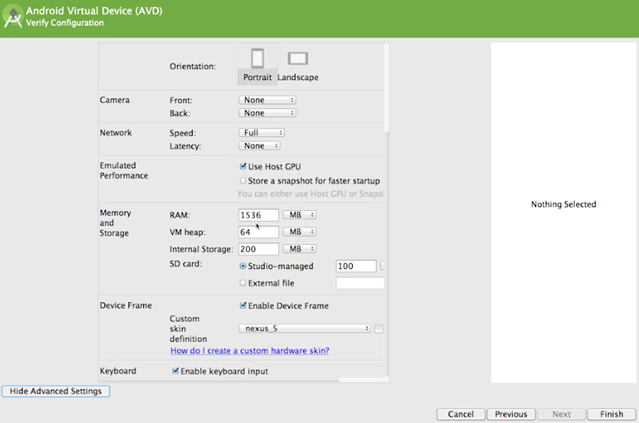Open How do I create a custom hardware skin link
Viewport: 639px width, 423px height.
click(250, 350)
